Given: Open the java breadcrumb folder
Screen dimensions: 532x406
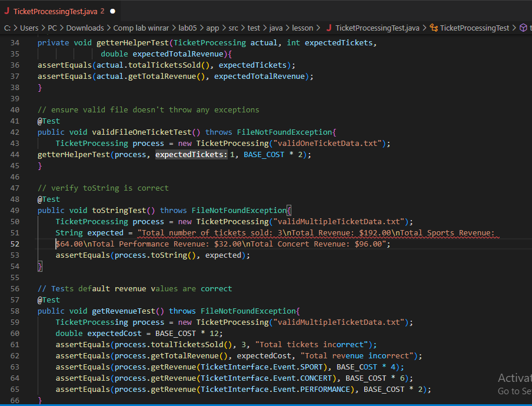Looking at the screenshot, I should tap(276, 28).
